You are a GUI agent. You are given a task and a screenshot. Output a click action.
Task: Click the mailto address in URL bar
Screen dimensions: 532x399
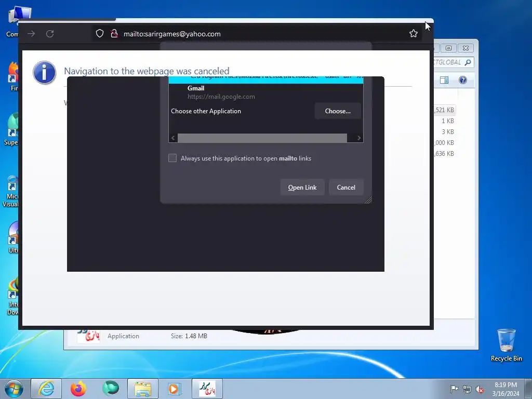pos(172,34)
